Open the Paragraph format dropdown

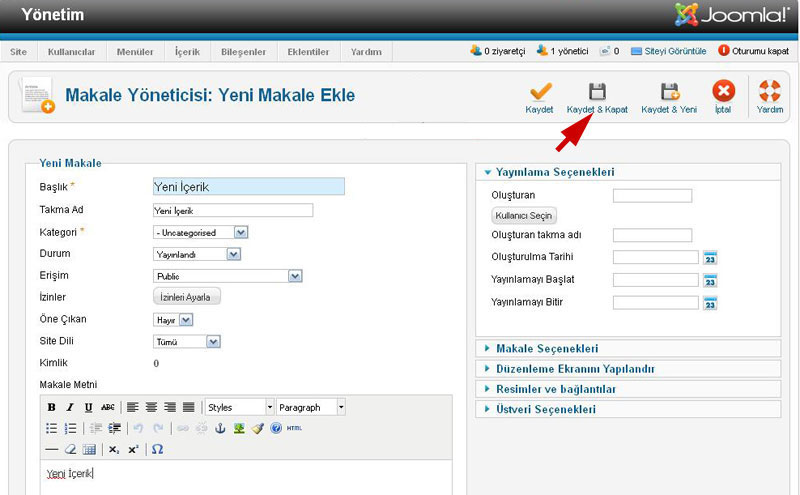(x=311, y=407)
